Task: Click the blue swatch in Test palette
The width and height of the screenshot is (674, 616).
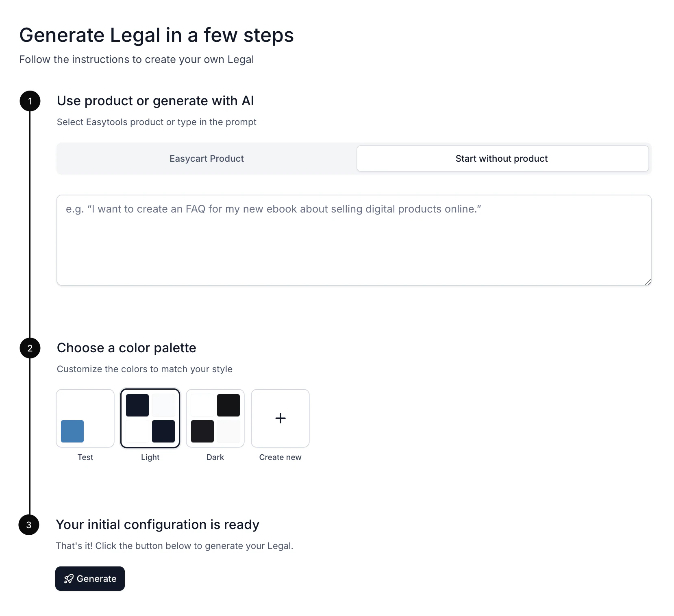Action: 72,431
